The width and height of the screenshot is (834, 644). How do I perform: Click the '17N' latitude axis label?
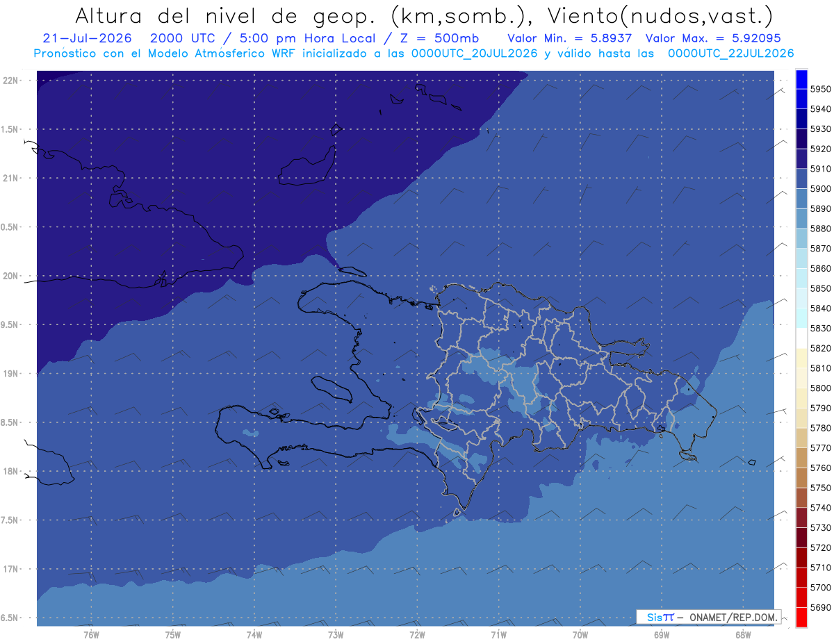pos(10,569)
